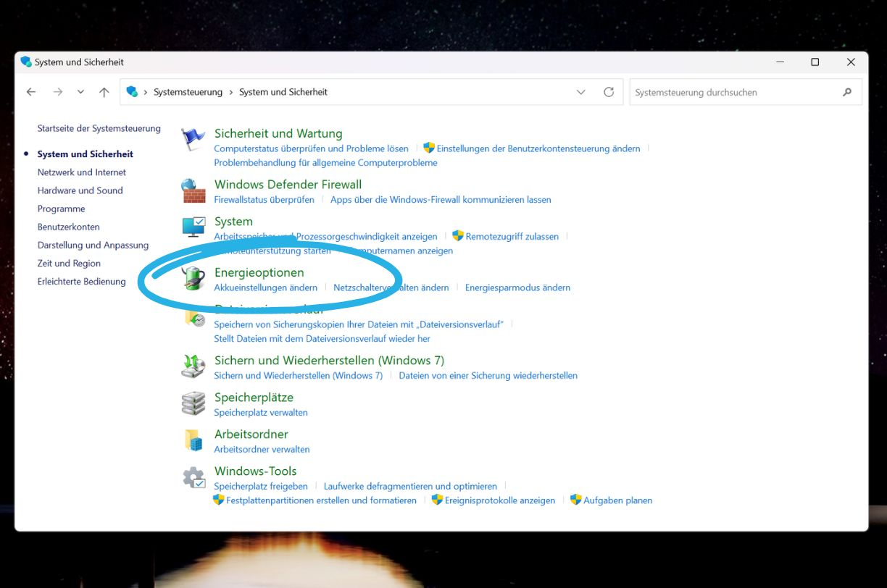
Task: Go up one level with up arrow
Action: tap(104, 92)
